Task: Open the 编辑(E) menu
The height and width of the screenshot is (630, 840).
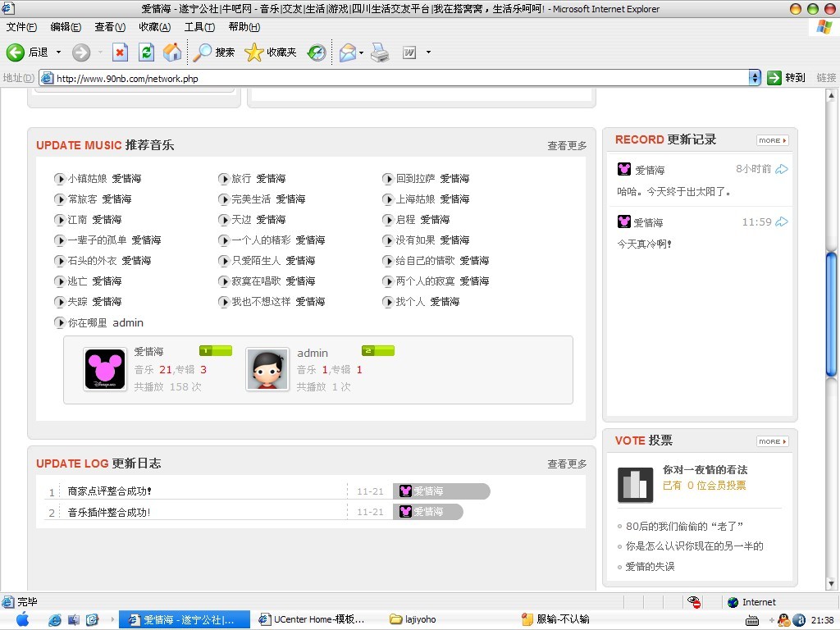Action: click(x=66, y=27)
